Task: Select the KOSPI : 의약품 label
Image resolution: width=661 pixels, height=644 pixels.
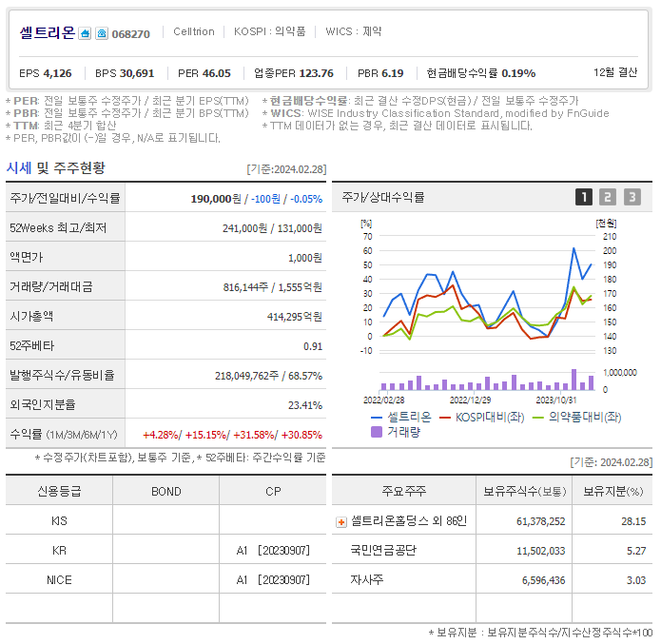Action: point(269,31)
